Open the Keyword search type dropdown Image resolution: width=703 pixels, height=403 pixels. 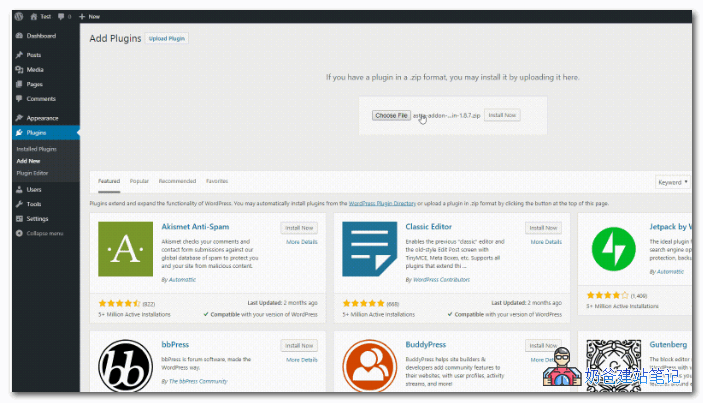point(672,182)
